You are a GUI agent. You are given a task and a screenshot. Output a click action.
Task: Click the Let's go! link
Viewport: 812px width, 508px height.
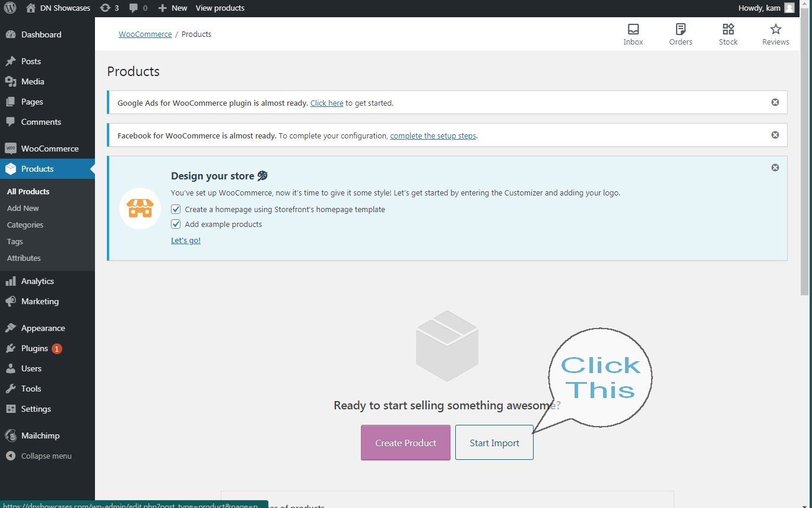point(186,241)
